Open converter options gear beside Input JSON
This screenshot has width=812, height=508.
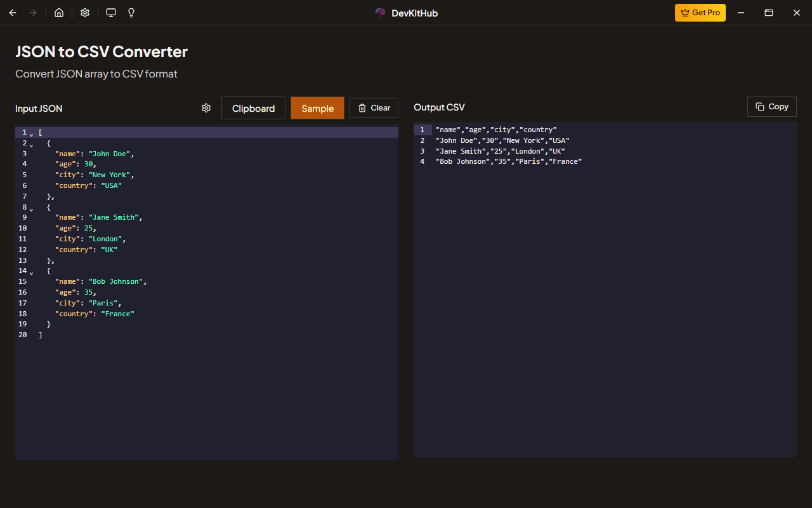[206, 108]
